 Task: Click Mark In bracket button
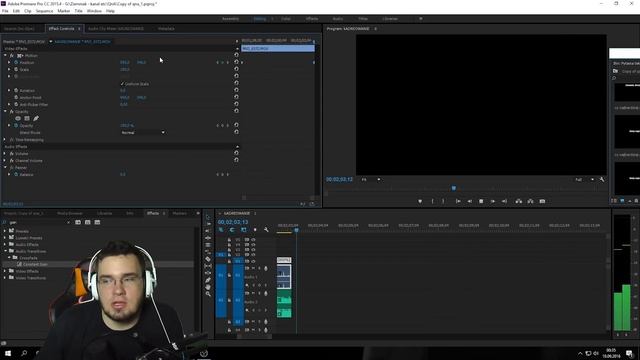point(432,201)
